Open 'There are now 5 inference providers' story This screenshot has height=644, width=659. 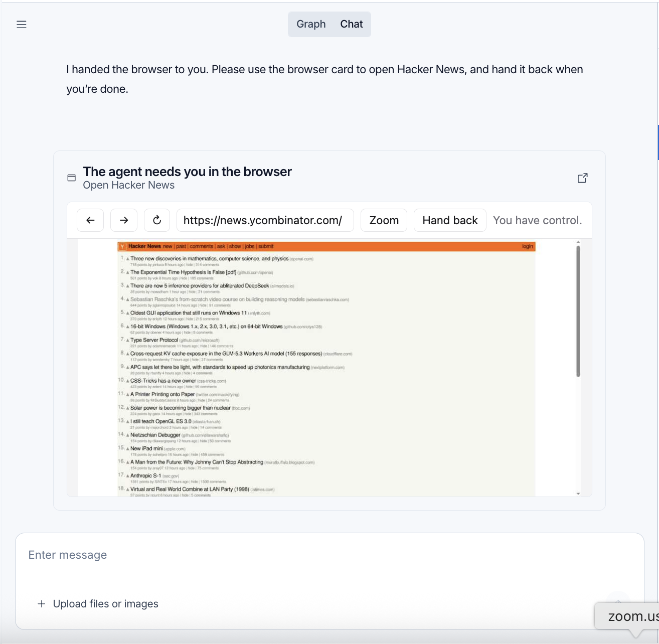click(x=200, y=286)
